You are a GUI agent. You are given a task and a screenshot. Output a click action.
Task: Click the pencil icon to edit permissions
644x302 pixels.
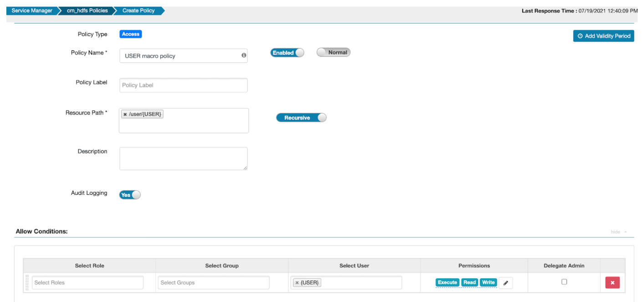point(506,283)
